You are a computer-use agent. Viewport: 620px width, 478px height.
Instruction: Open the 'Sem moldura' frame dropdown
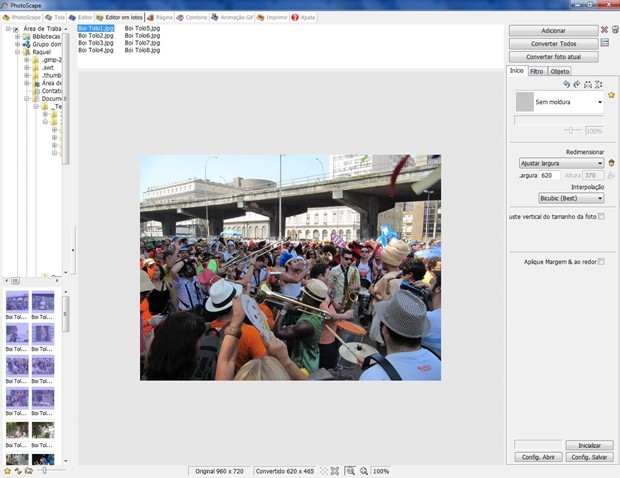tap(600, 102)
